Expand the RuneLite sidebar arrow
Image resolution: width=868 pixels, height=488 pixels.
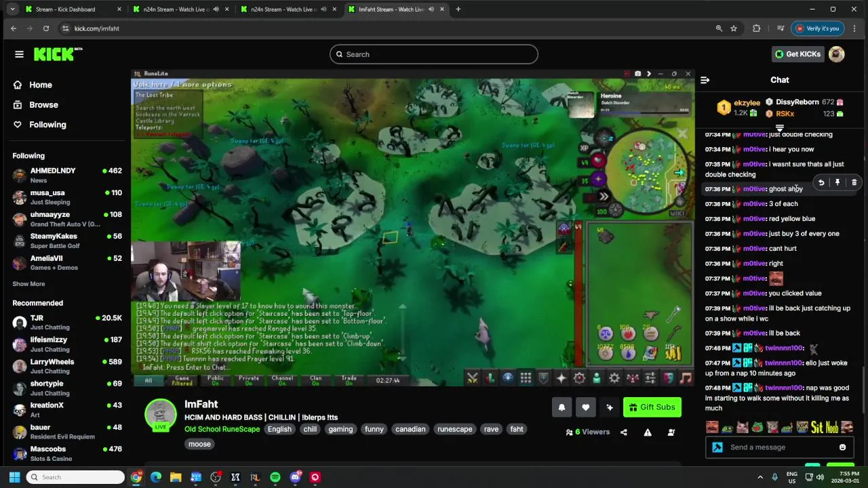649,73
